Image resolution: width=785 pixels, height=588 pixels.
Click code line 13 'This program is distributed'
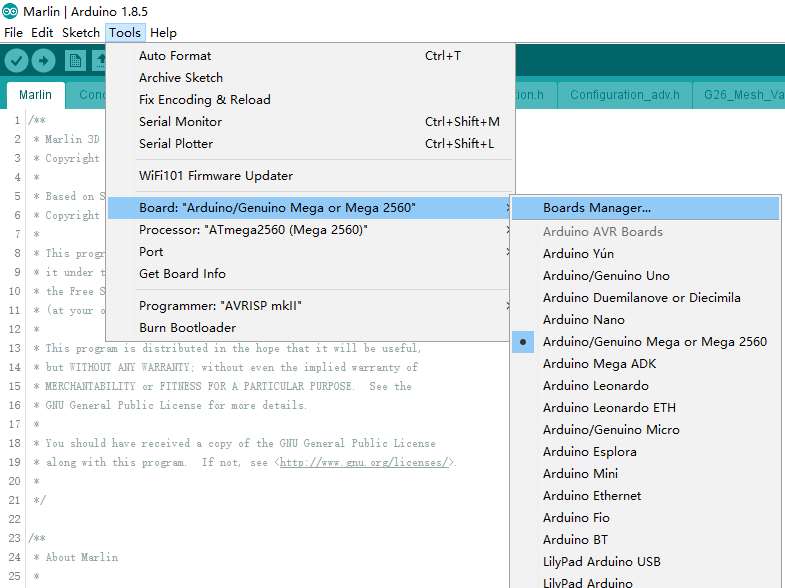click(228, 348)
